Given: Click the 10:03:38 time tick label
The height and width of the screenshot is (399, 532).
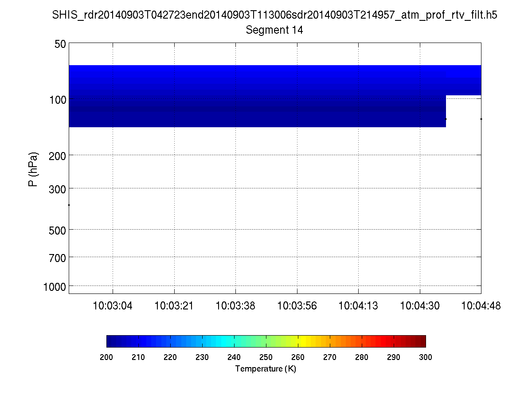Looking at the screenshot, I should click(235, 306).
